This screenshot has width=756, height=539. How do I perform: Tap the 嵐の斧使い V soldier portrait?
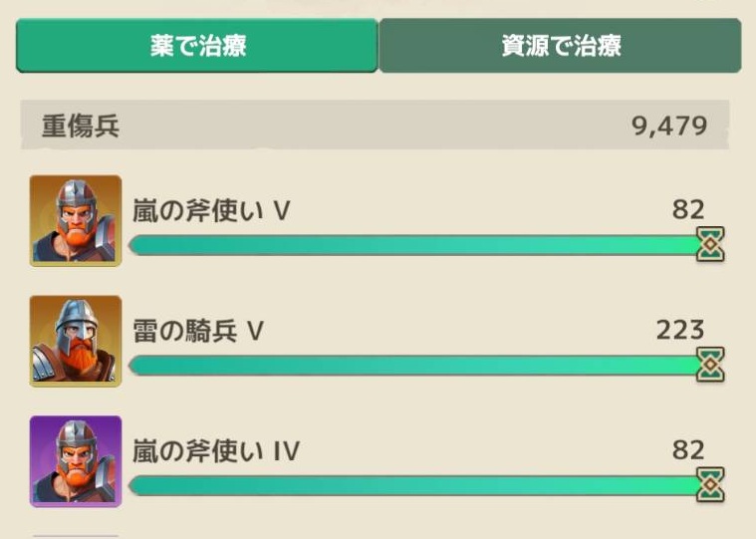(x=76, y=221)
